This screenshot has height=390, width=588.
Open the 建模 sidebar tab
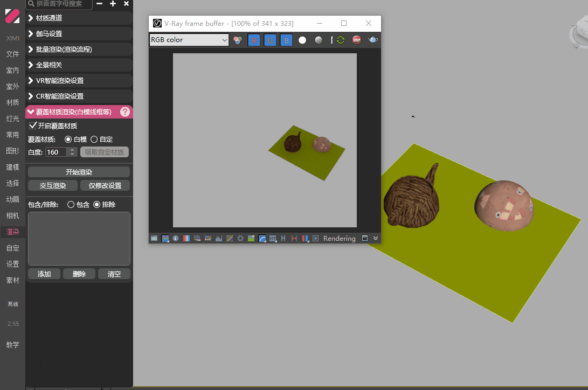[x=12, y=167]
